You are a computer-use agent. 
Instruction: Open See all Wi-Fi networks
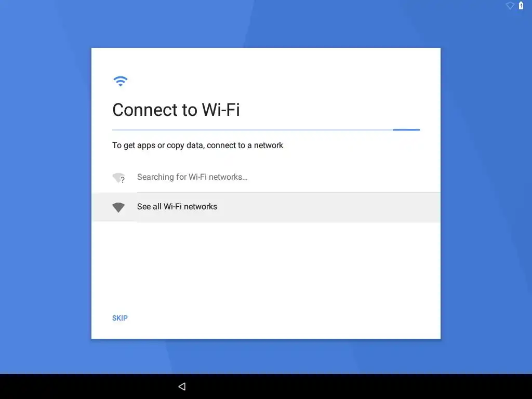(x=266, y=207)
